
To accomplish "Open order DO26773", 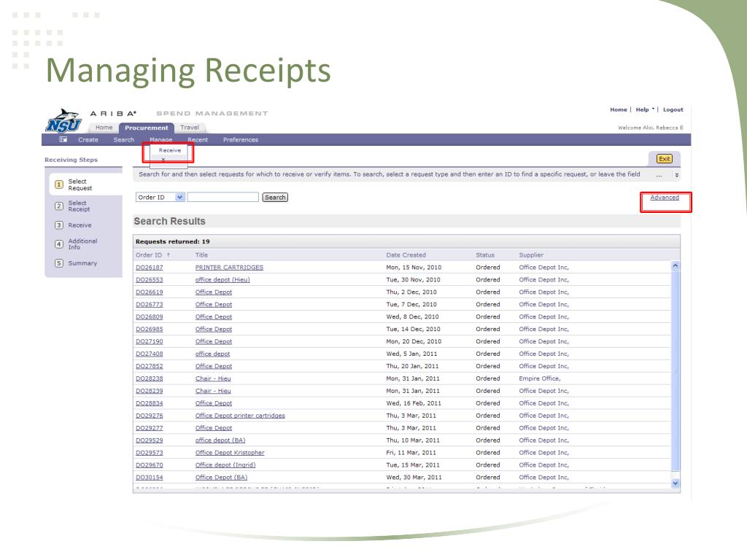I will (149, 305).
